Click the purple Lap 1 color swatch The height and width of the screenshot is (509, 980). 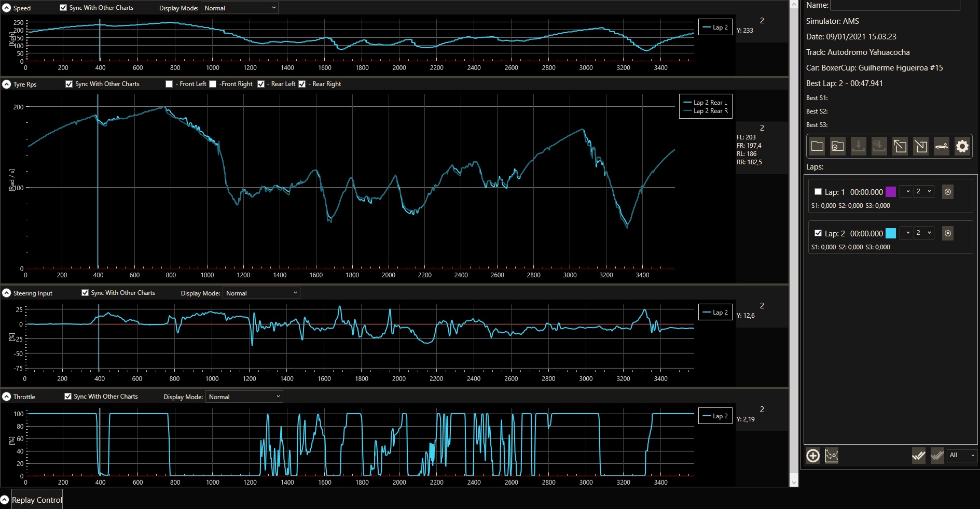891,192
